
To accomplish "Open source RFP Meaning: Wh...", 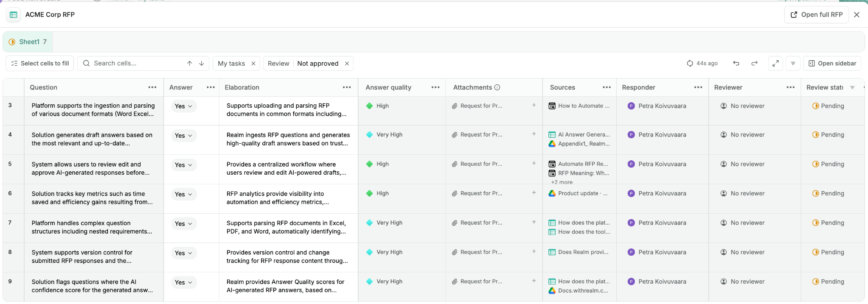I will 579,173.
